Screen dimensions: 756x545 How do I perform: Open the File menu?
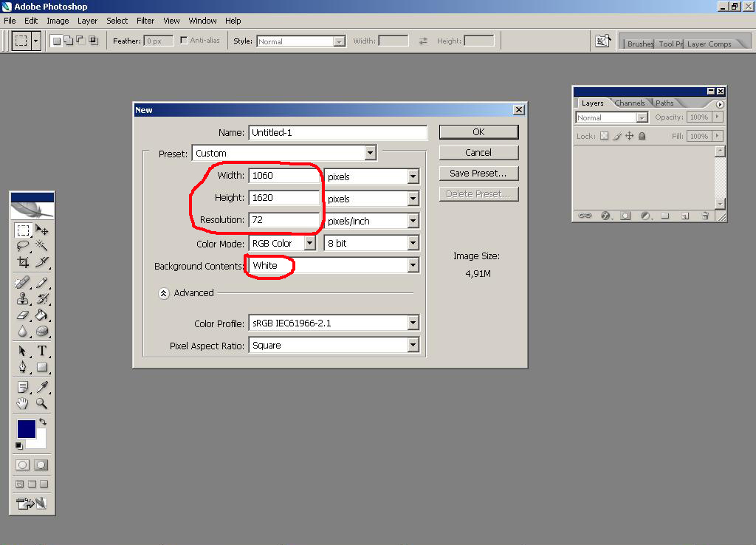(10, 21)
